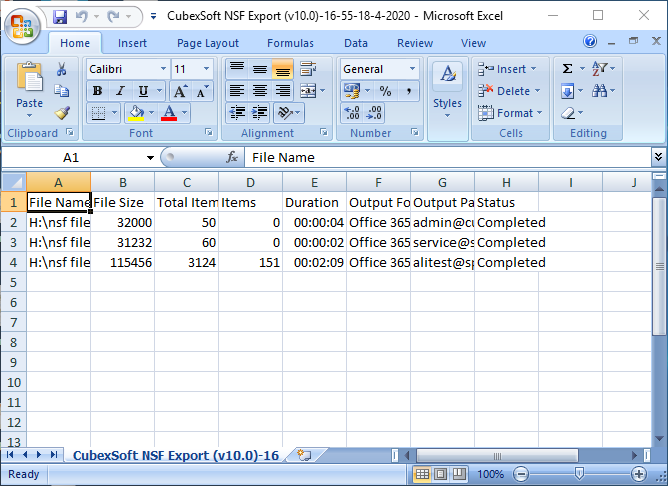Open the Formulas ribbon tab
Viewport: 668px width, 486px height.
point(290,43)
